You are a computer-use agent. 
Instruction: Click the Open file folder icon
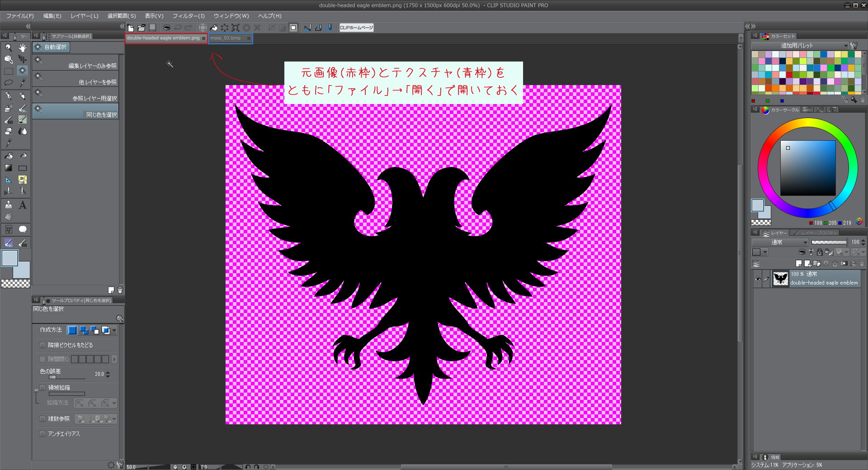click(x=142, y=28)
